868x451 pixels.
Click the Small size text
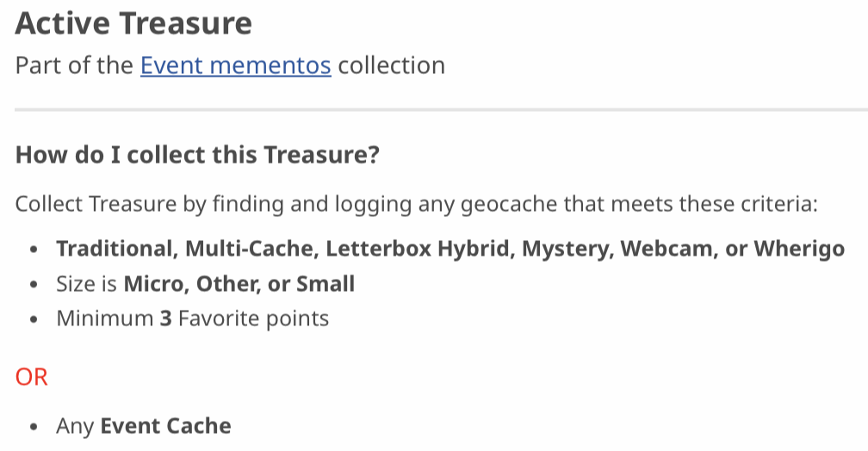click(325, 284)
